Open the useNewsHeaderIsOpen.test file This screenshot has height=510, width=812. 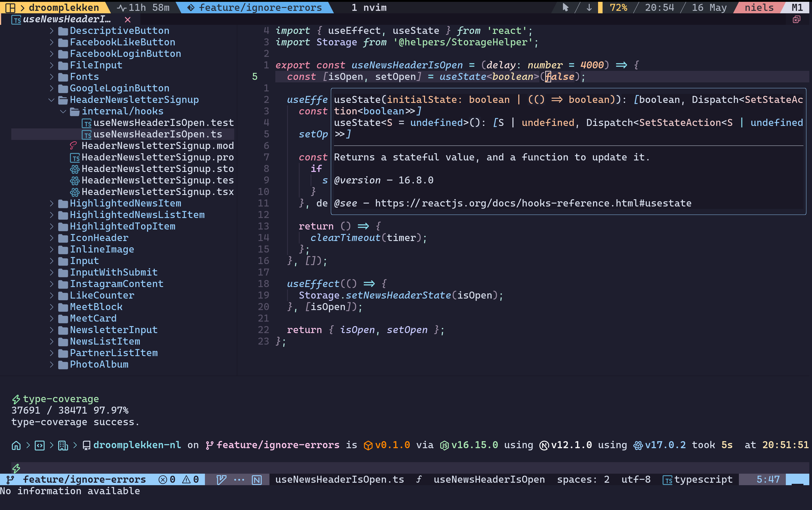pyautogui.click(x=163, y=123)
